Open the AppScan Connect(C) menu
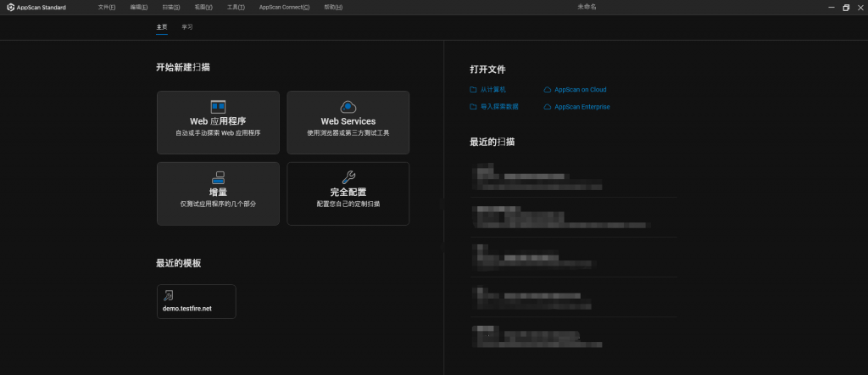This screenshot has height=375, width=868. (x=285, y=7)
